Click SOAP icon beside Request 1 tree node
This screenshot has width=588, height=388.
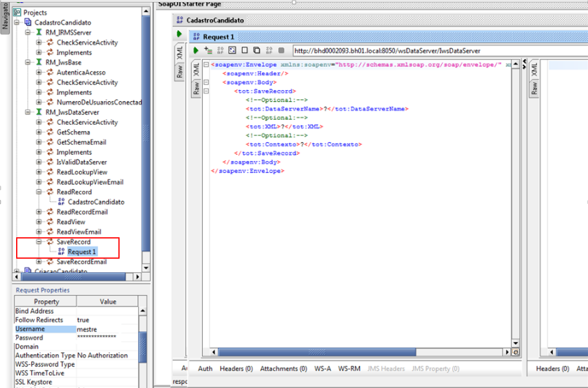click(61, 252)
